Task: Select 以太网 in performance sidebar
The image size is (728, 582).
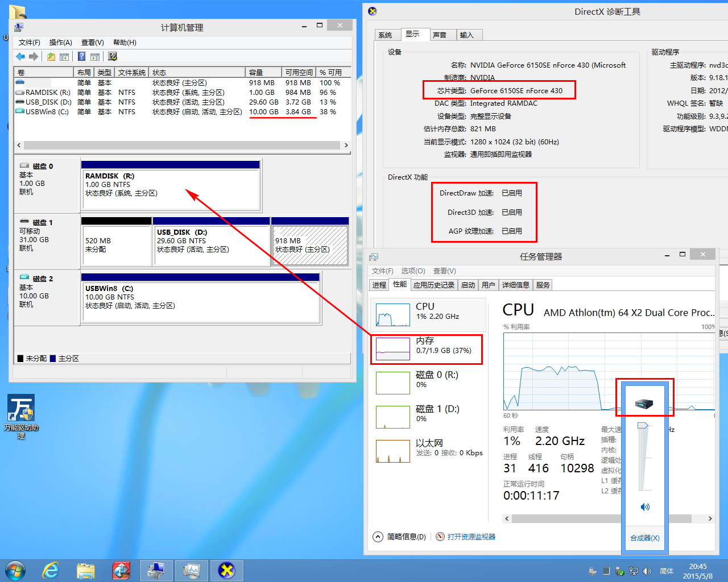Action: click(x=428, y=451)
